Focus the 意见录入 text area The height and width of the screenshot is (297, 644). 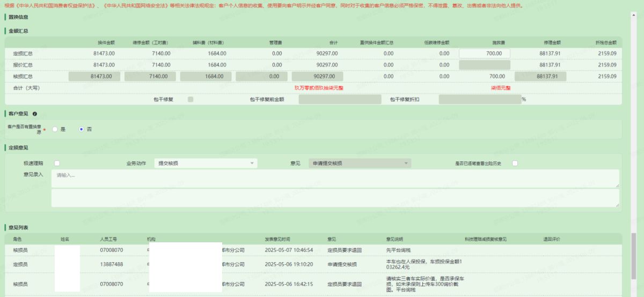pos(335,179)
